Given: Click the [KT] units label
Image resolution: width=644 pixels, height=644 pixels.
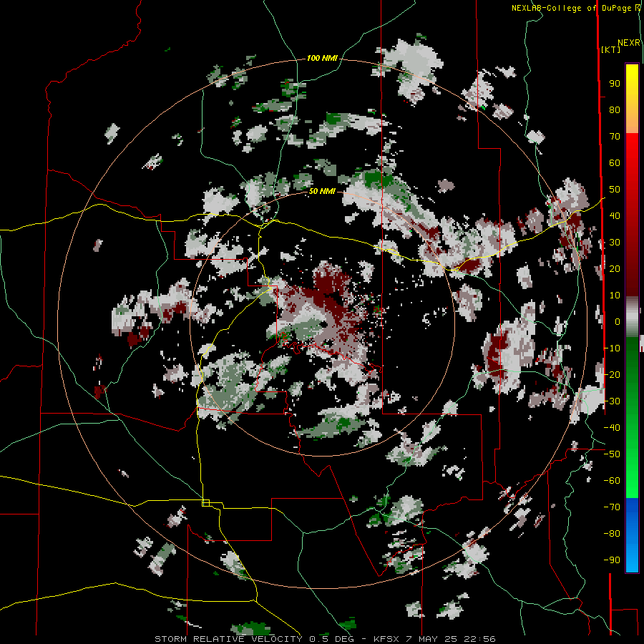Looking at the screenshot, I should [610, 49].
